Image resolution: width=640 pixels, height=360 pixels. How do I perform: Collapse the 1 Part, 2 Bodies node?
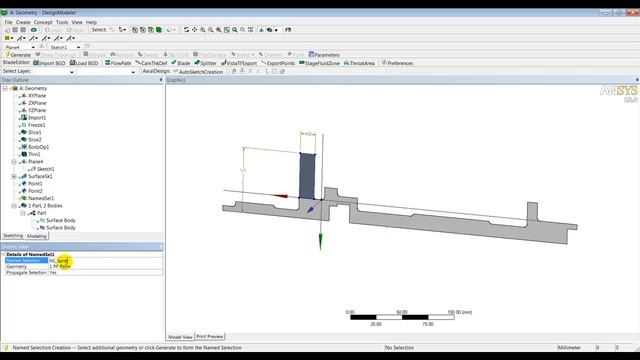pos(14,206)
